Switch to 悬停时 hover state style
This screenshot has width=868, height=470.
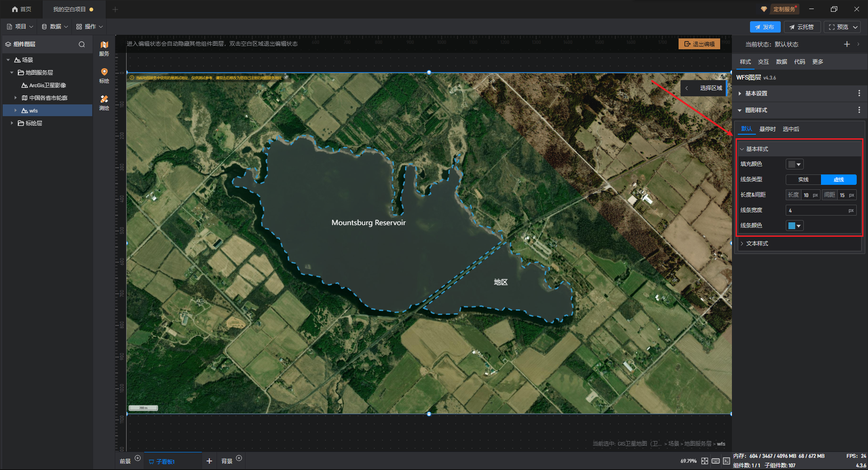coord(767,129)
